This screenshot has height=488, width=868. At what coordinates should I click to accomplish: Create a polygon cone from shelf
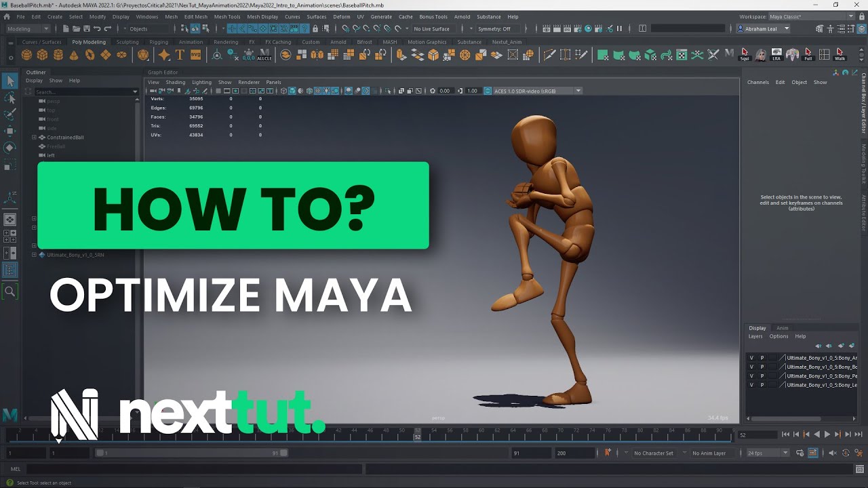pos(74,55)
